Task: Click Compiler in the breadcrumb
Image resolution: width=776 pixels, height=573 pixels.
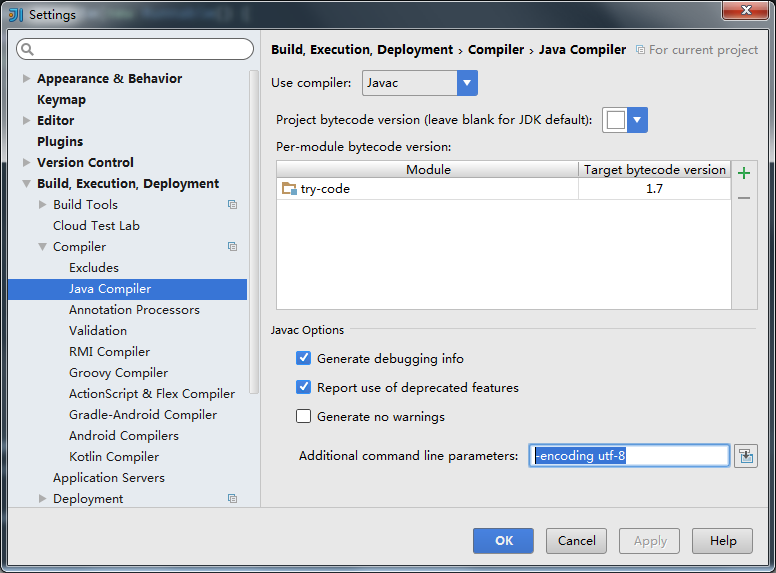Action: (x=496, y=49)
